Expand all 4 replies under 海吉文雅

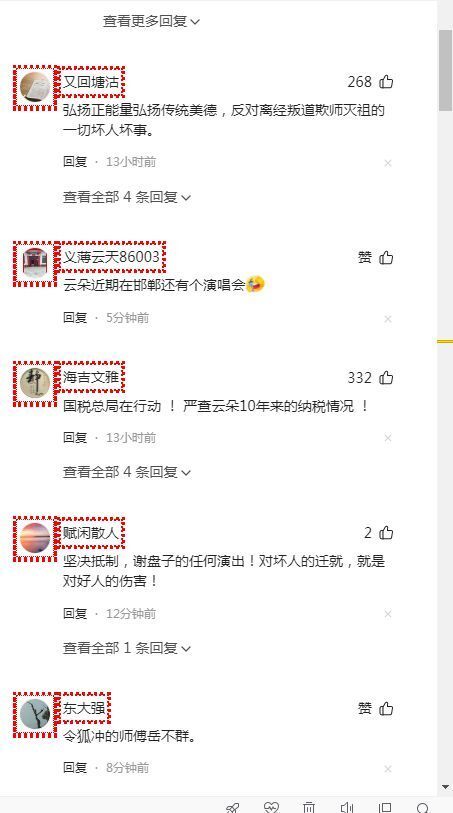(x=127, y=472)
